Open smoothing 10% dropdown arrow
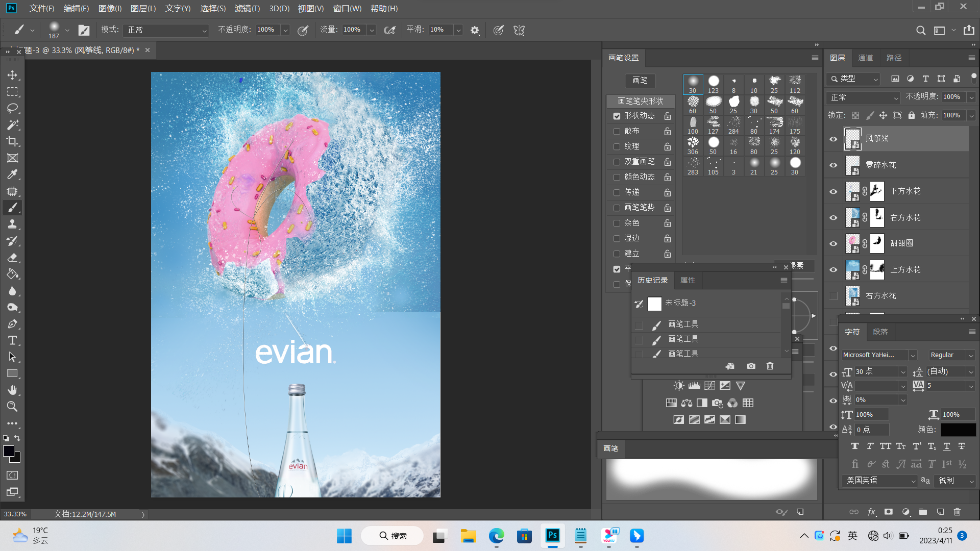980x551 pixels. [x=458, y=30]
